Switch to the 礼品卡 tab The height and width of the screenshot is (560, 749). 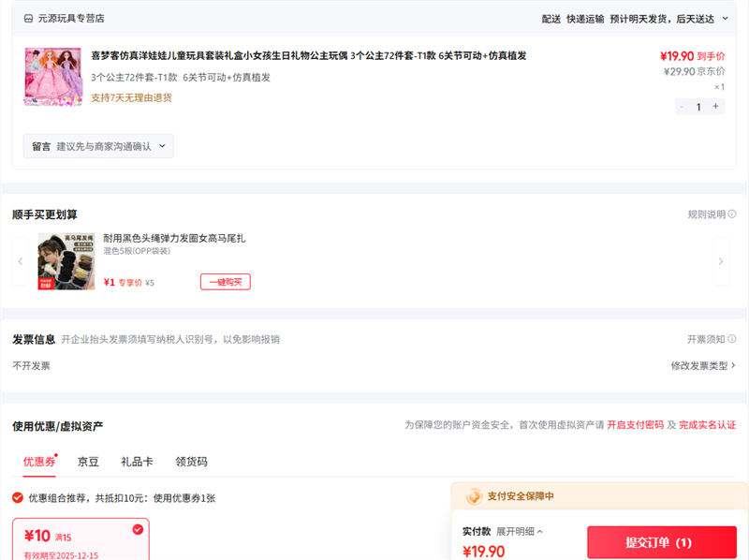(x=137, y=462)
